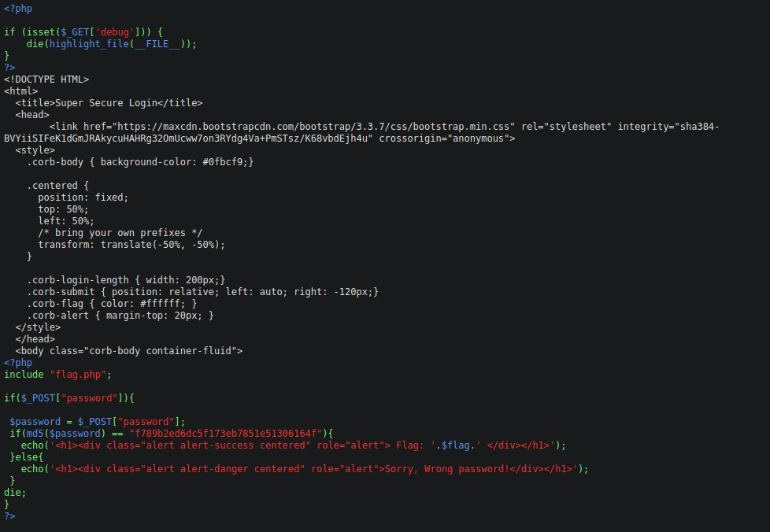Click the 'bring your own prefixes' comment
Screen dimensions: 770x532
coord(120,233)
